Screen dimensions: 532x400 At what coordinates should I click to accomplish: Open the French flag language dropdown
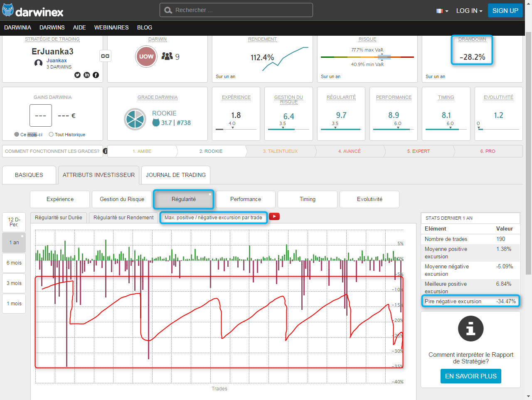point(442,11)
